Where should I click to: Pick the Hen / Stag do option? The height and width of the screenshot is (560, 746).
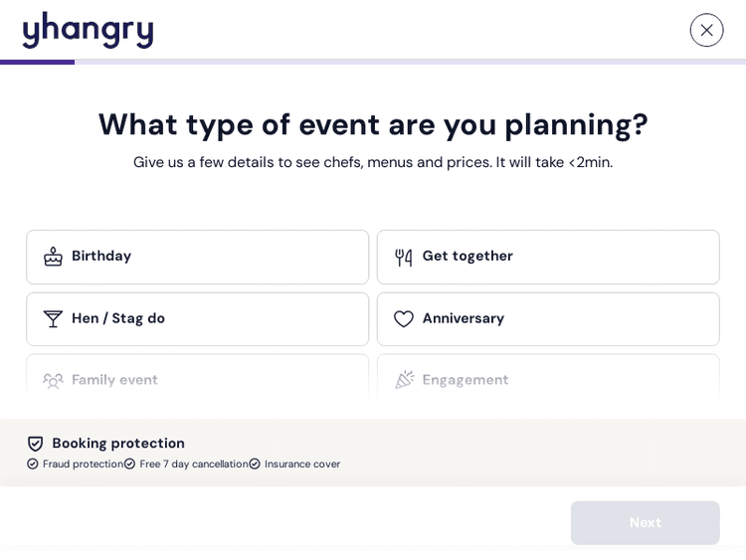pos(197,319)
